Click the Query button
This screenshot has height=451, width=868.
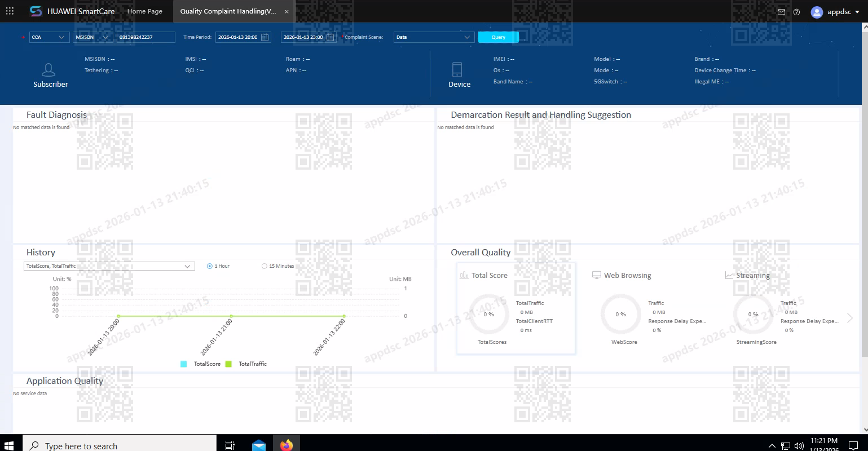click(499, 37)
